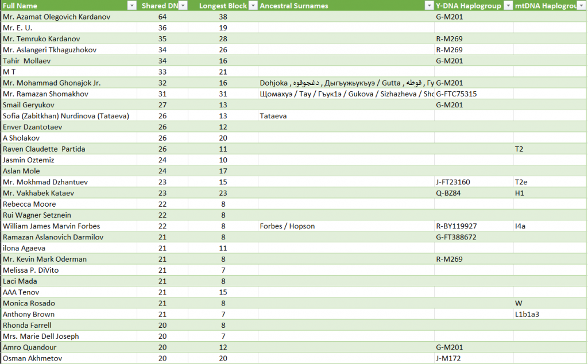This screenshot has height=364, width=588.
Task: Open the Ancestral Surnames filter dropdown
Action: (428, 6)
